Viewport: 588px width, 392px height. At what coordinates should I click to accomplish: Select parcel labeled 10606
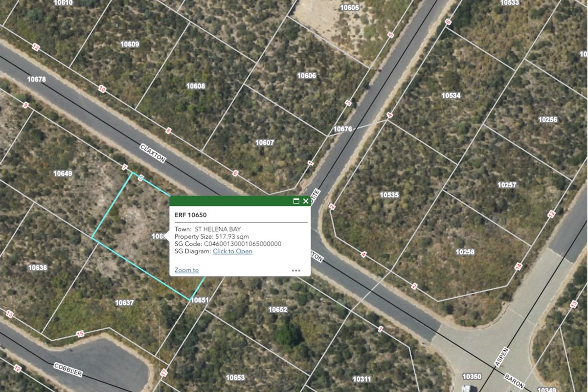[x=307, y=76]
